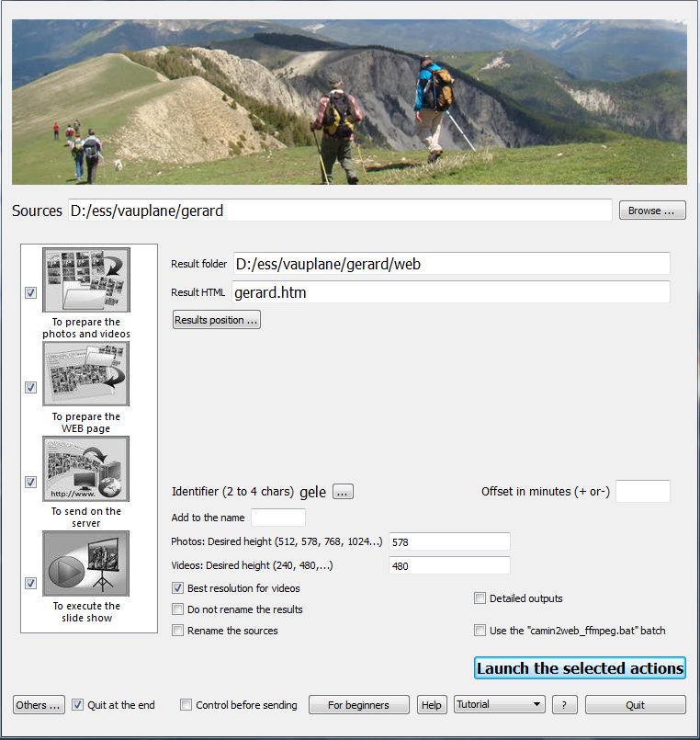
Task: Click the hikers banner image
Action: (x=349, y=102)
